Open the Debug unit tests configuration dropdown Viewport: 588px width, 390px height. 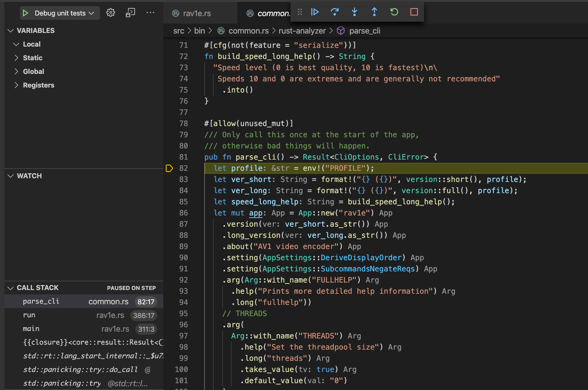pyautogui.click(x=64, y=13)
